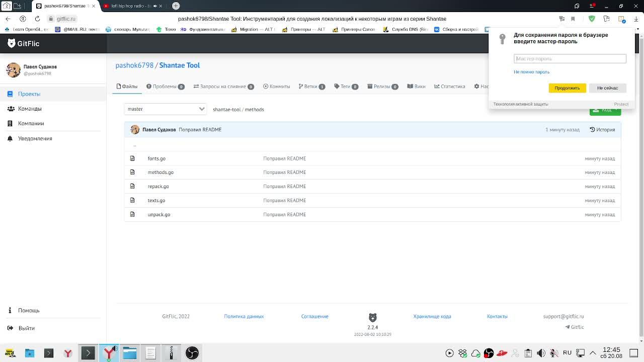Click the GitFlic logo in header

(x=23, y=44)
